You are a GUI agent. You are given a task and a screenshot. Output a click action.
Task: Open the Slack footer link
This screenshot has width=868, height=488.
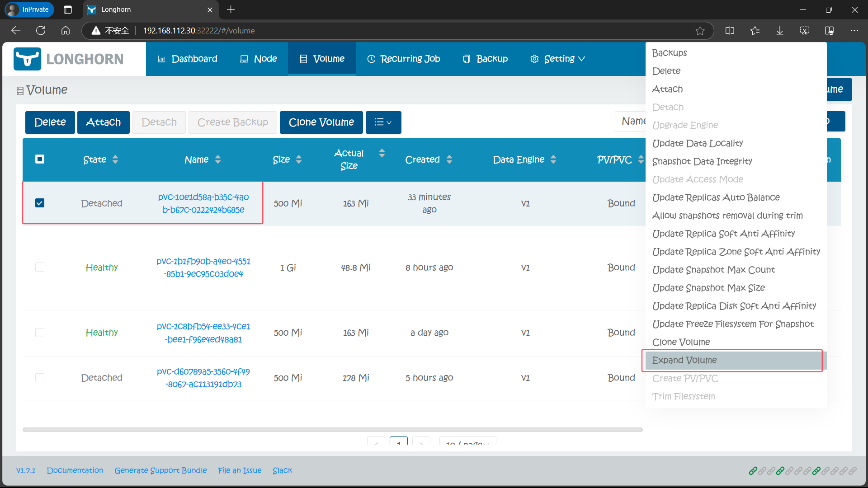(283, 470)
